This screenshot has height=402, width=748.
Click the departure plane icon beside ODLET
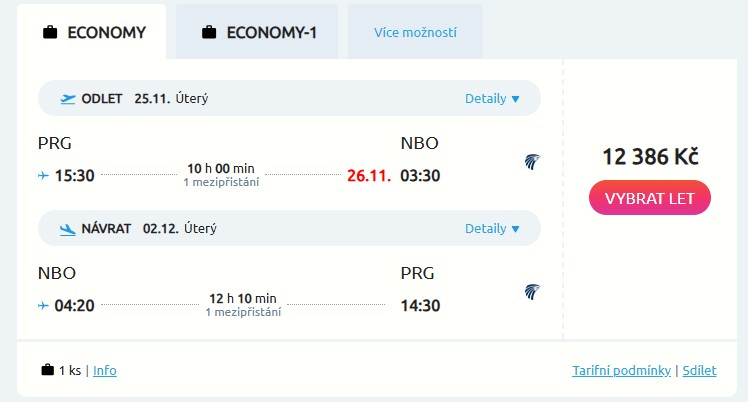(x=68, y=98)
